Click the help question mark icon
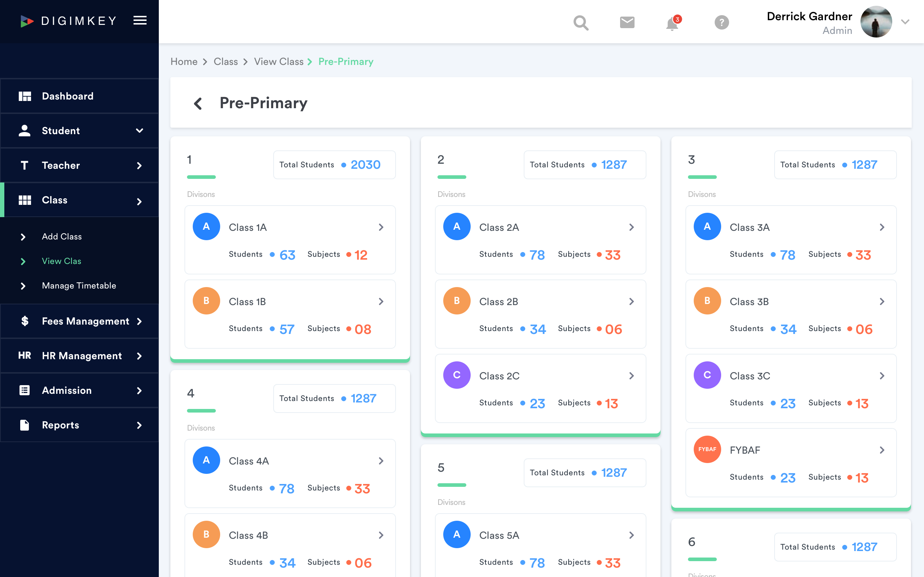The height and width of the screenshot is (577, 924). tap(721, 22)
